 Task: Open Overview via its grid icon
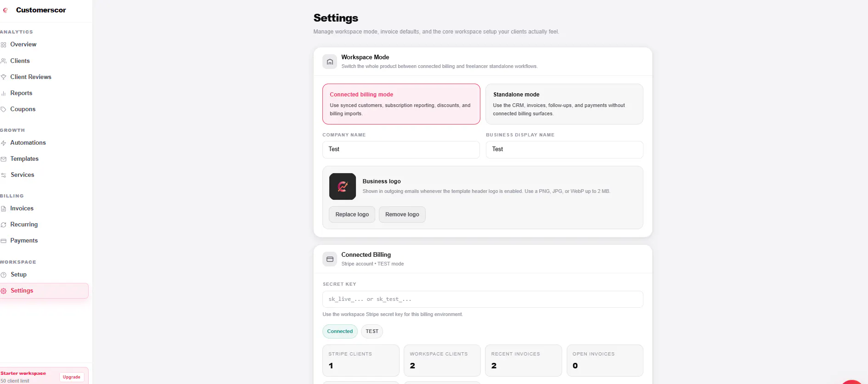tap(4, 45)
